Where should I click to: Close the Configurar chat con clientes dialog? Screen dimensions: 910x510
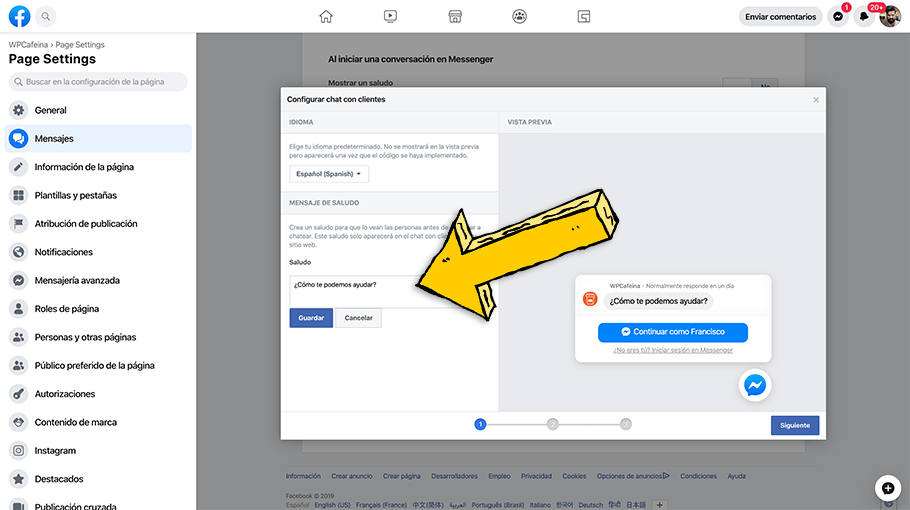[x=816, y=100]
